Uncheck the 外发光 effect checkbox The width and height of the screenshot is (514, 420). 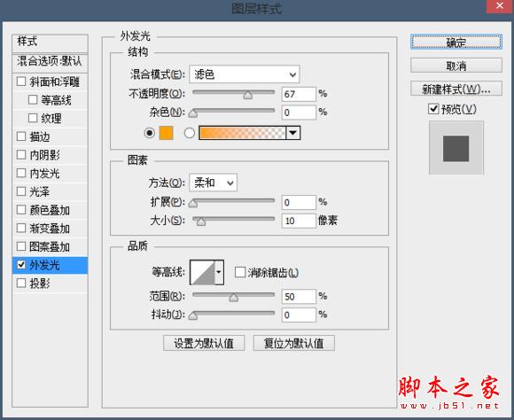tap(21, 265)
